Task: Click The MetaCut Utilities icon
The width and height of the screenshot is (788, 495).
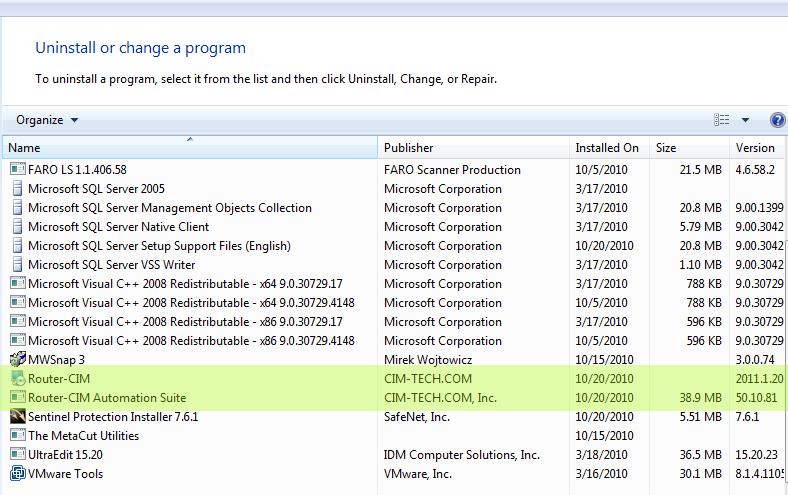Action: (18, 436)
